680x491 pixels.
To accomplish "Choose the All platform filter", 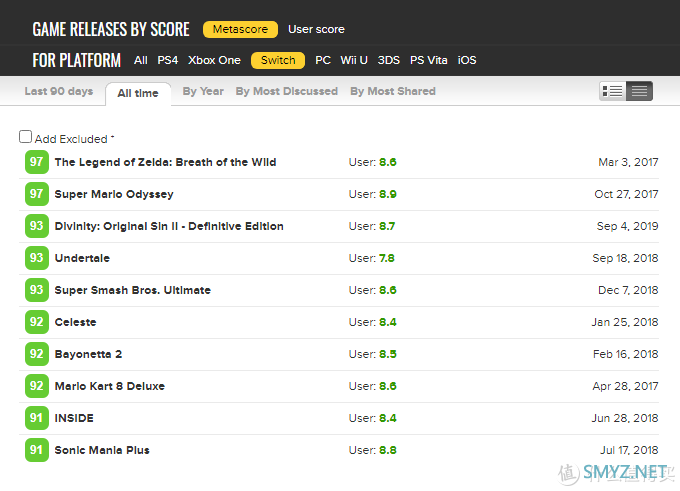I will (x=141, y=60).
